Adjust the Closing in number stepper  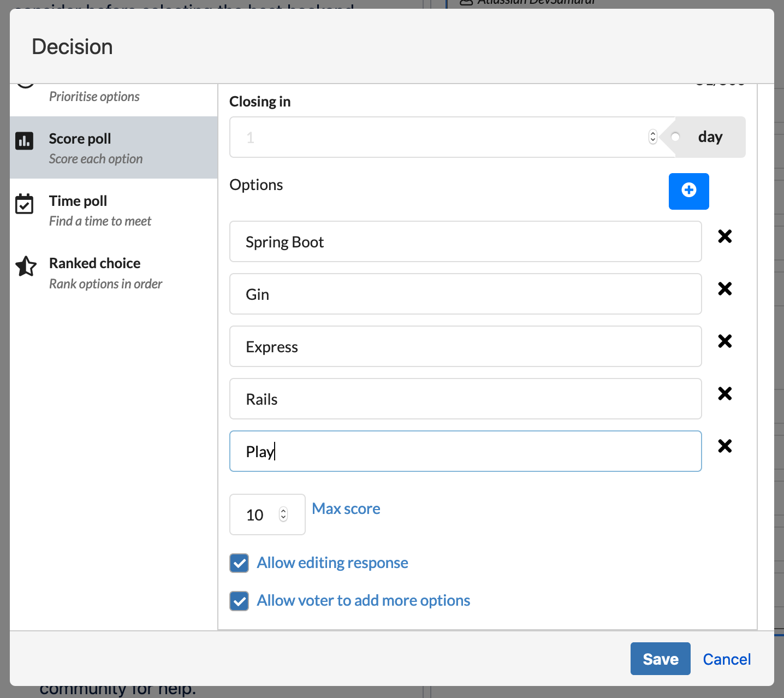[652, 137]
